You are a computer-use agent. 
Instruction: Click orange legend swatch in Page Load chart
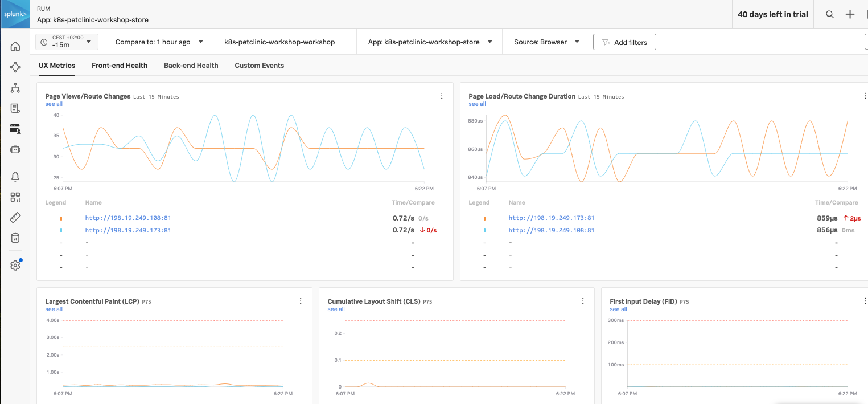[484, 218]
